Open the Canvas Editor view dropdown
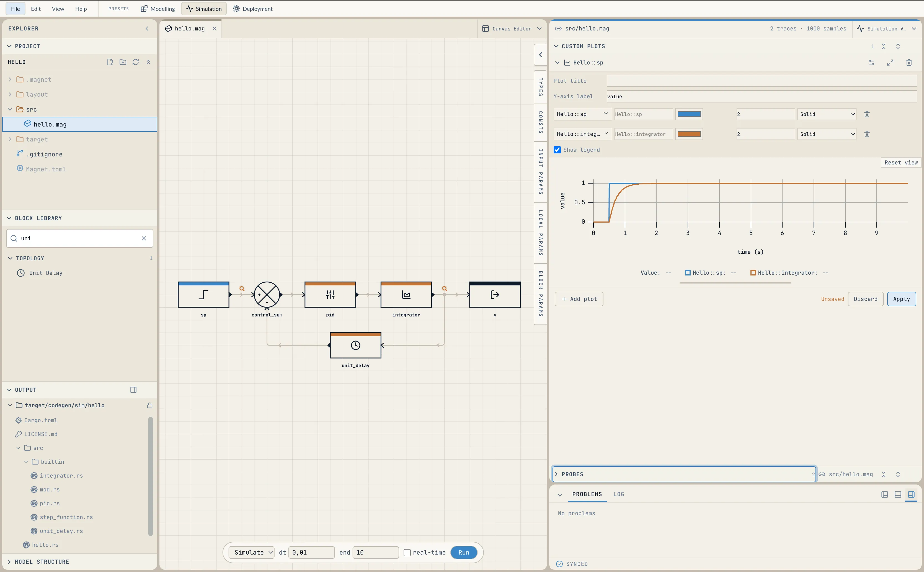Image resolution: width=924 pixels, height=572 pixels. coord(512,29)
